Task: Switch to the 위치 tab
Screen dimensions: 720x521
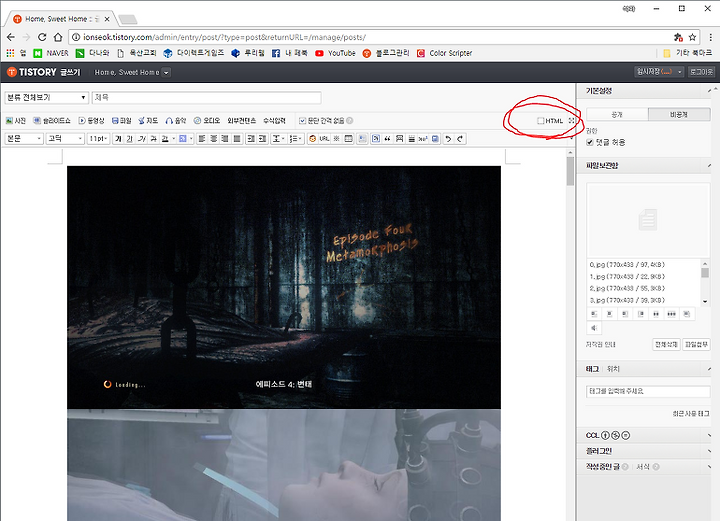Action: click(613, 369)
